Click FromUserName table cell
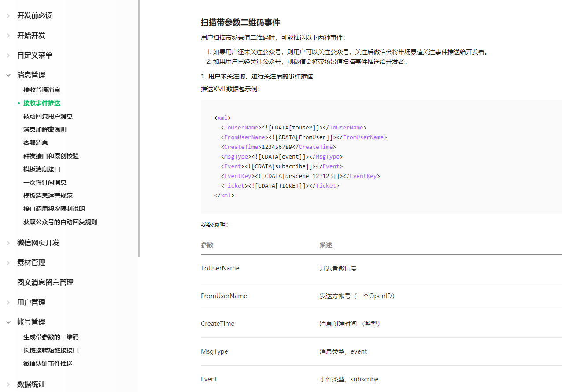The height and width of the screenshot is (392, 562). click(x=224, y=296)
